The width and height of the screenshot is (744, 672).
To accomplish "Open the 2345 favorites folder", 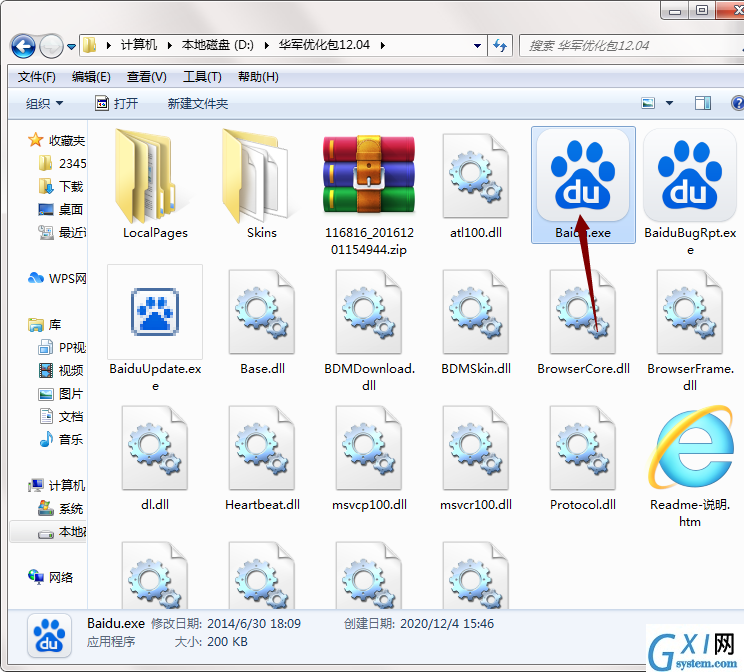I will click(x=63, y=163).
